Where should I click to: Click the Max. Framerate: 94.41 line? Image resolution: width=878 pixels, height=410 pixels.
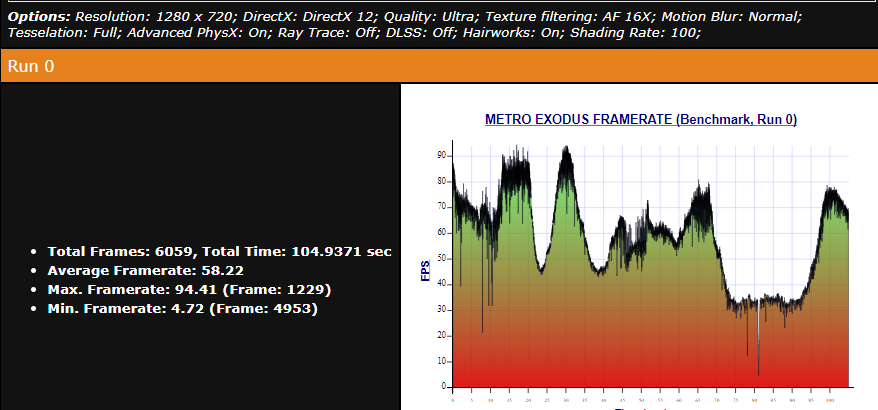(189, 290)
